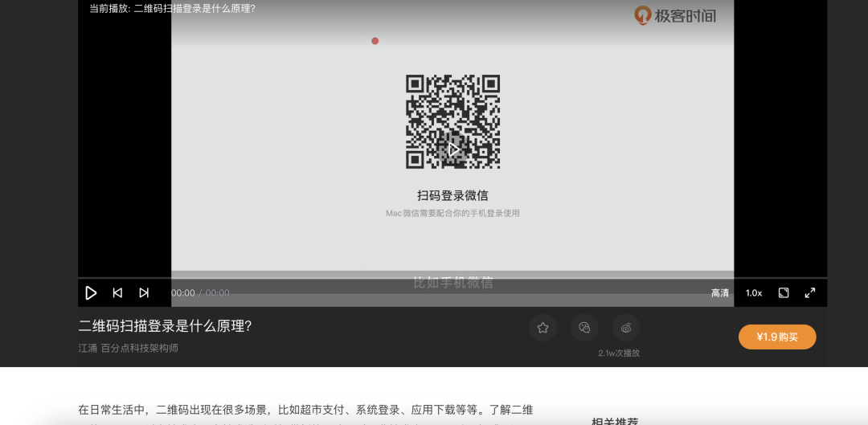Toggle web page fullscreen view icon
868x425 pixels.
pos(784,293)
